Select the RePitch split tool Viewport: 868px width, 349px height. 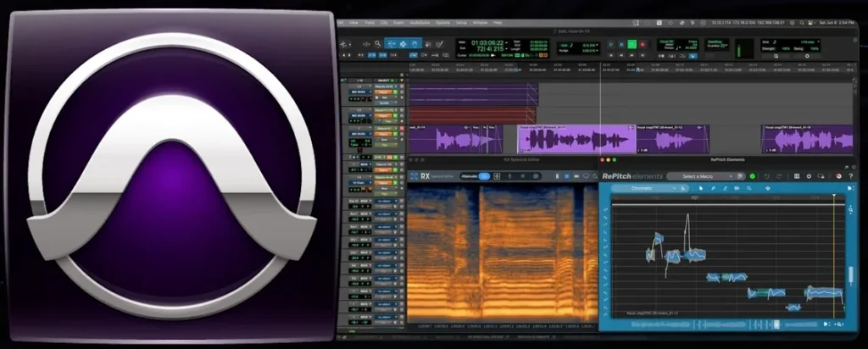(x=737, y=188)
